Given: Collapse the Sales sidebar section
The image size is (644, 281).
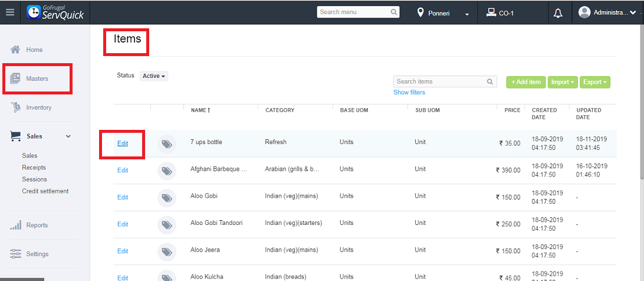Looking at the screenshot, I should pos(68,136).
